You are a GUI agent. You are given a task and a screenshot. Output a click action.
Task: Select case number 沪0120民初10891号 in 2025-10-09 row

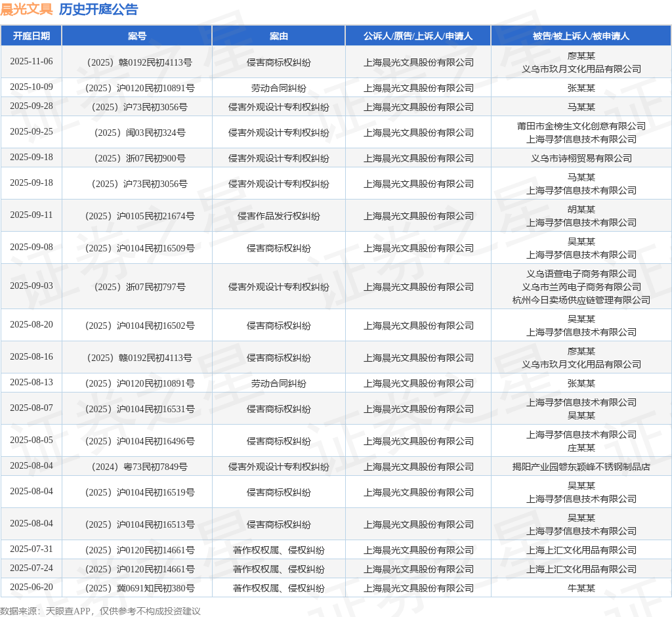pyautogui.click(x=140, y=89)
